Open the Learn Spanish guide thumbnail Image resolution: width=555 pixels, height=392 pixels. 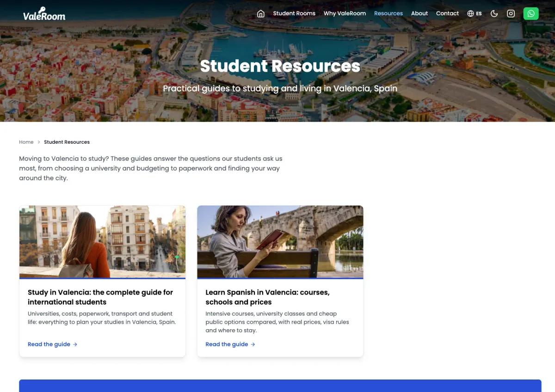point(280,242)
